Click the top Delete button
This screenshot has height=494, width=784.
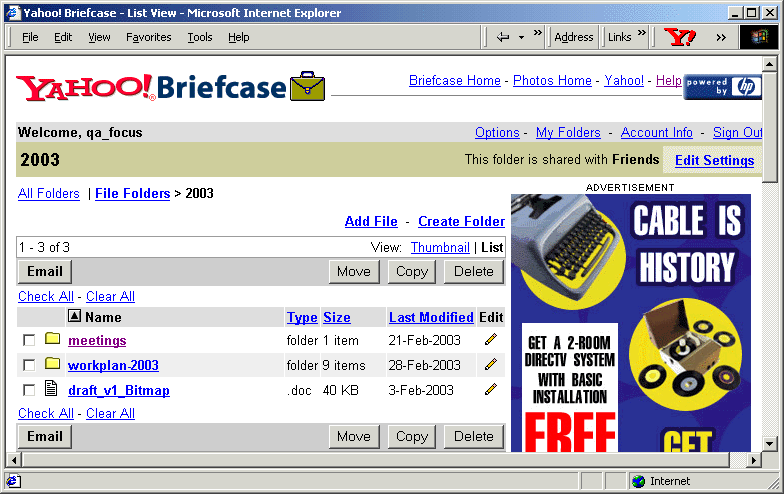474,272
